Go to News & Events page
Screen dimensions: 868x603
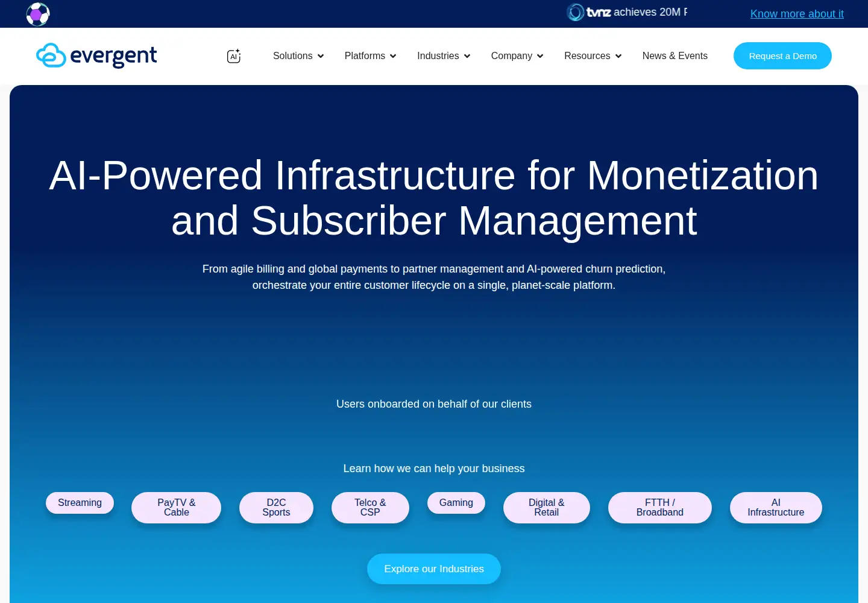675,55
